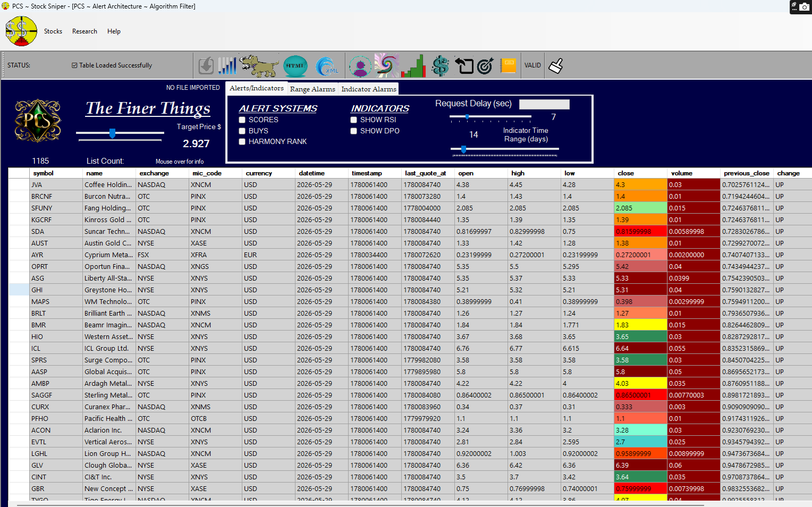
Task: Click the bulldog watchdog icon
Action: (x=259, y=66)
